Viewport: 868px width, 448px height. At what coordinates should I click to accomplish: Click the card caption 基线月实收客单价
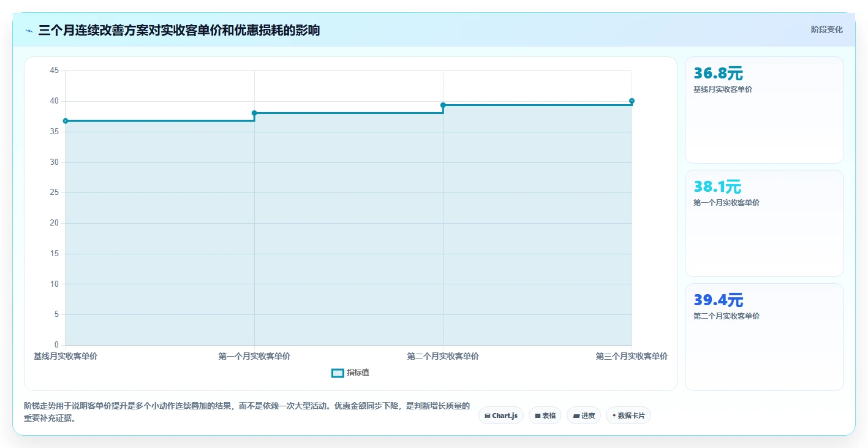click(723, 89)
